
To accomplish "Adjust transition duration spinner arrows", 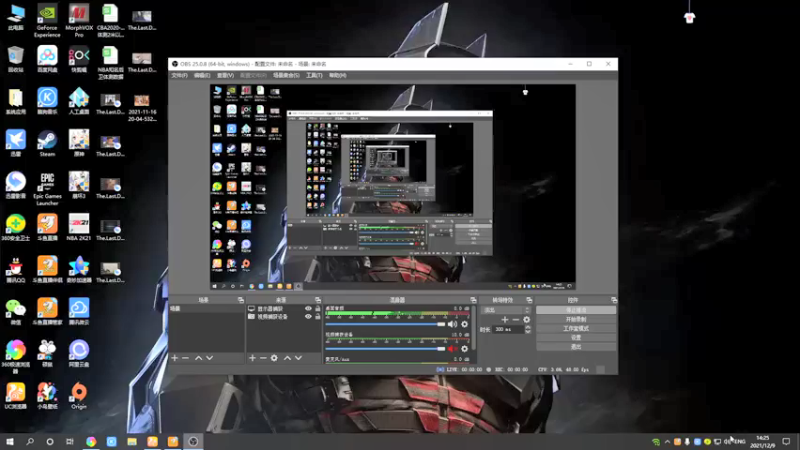I will [528, 330].
